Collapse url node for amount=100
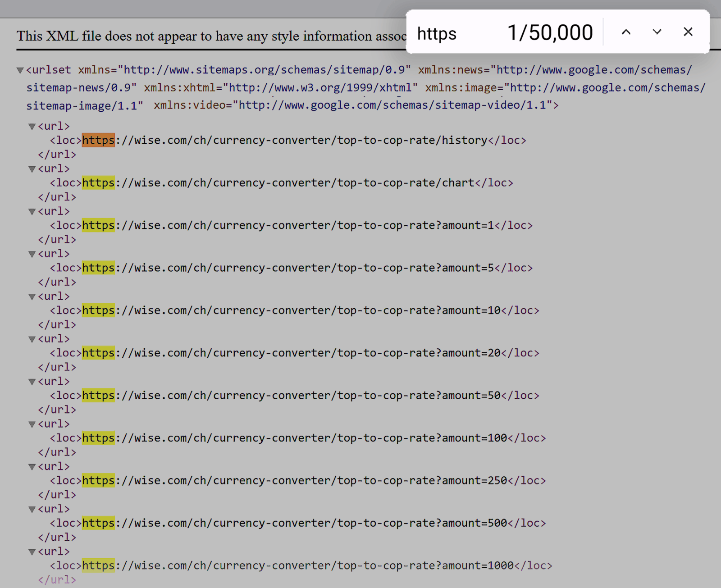This screenshot has height=588, width=721. click(32, 424)
